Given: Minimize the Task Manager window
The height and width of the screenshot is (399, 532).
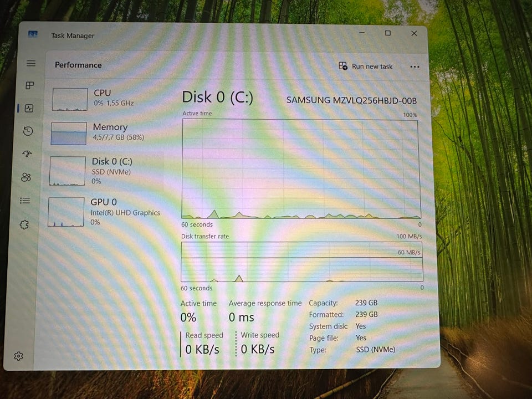Looking at the screenshot, I should 362,33.
